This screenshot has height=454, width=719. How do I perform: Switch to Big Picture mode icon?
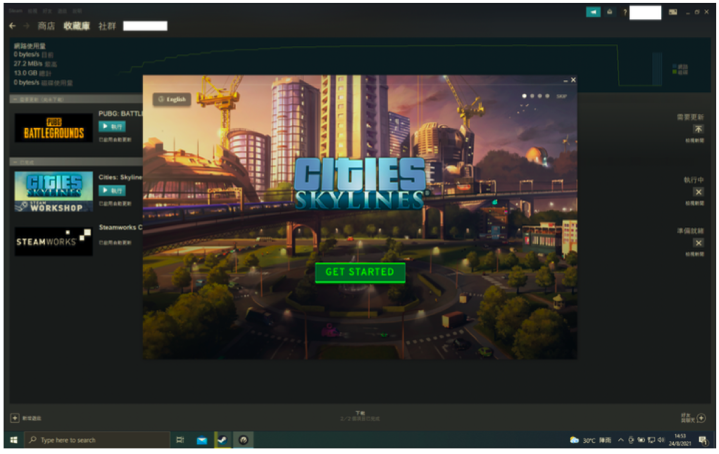click(673, 12)
